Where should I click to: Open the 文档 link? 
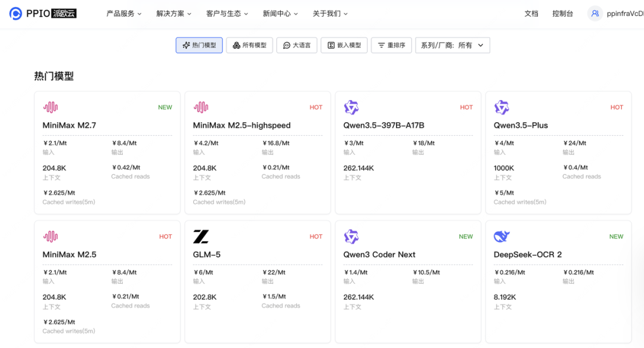coord(531,14)
